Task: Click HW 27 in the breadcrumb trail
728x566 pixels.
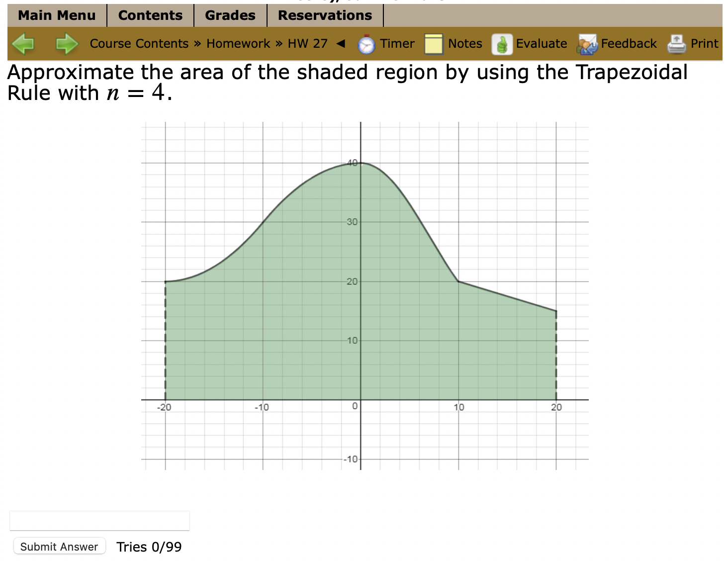Action: (x=307, y=44)
